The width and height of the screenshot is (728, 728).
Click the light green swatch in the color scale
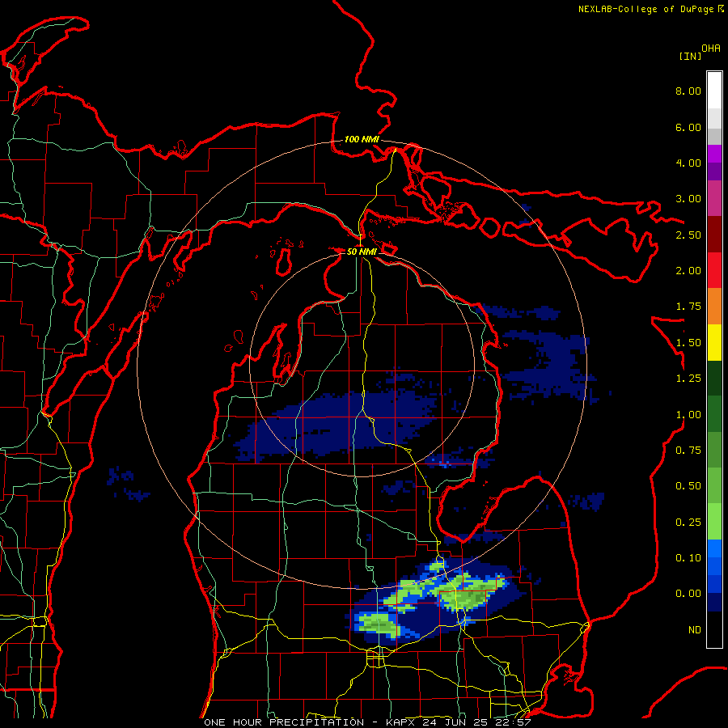point(714,522)
